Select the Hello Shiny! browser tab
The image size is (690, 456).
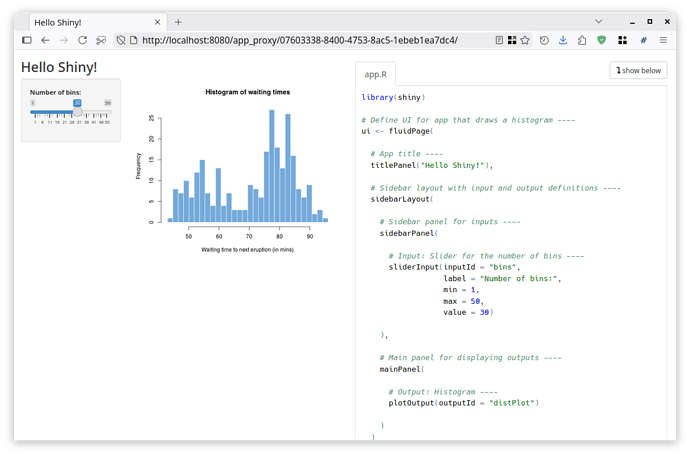click(85, 21)
